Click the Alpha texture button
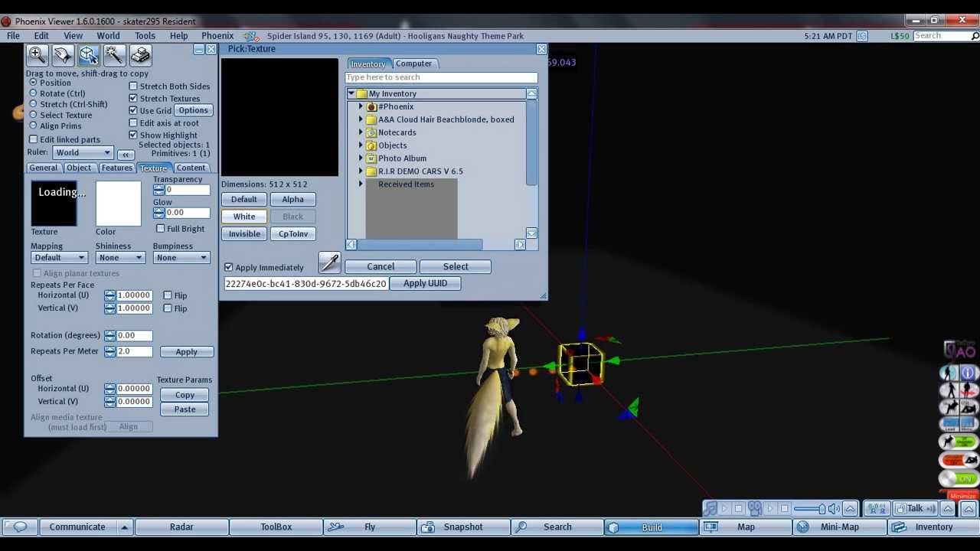 pyautogui.click(x=292, y=199)
